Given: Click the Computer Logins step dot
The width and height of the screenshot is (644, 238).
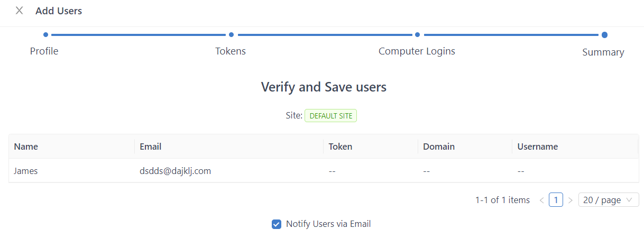Looking at the screenshot, I should click(x=417, y=35).
